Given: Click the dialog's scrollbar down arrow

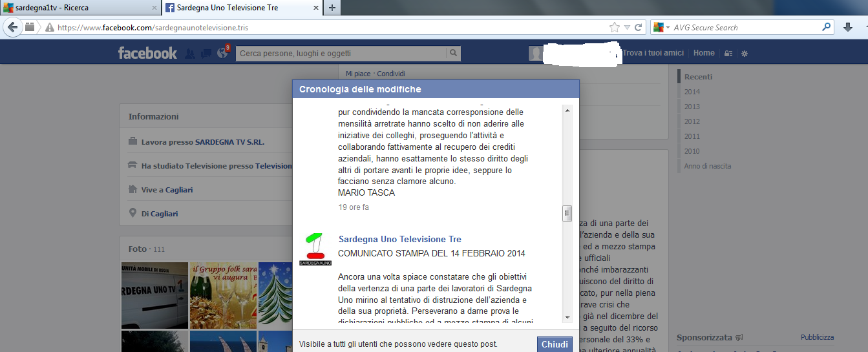Looking at the screenshot, I should [x=567, y=317].
